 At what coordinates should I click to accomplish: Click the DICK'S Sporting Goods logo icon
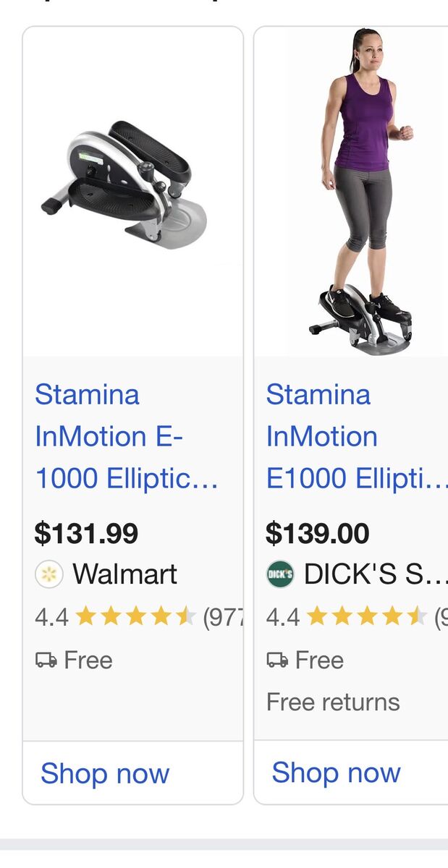(x=280, y=574)
